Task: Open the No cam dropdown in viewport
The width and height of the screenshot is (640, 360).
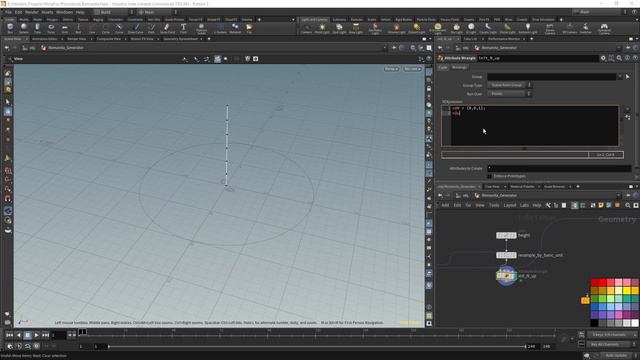Action: click(x=412, y=69)
